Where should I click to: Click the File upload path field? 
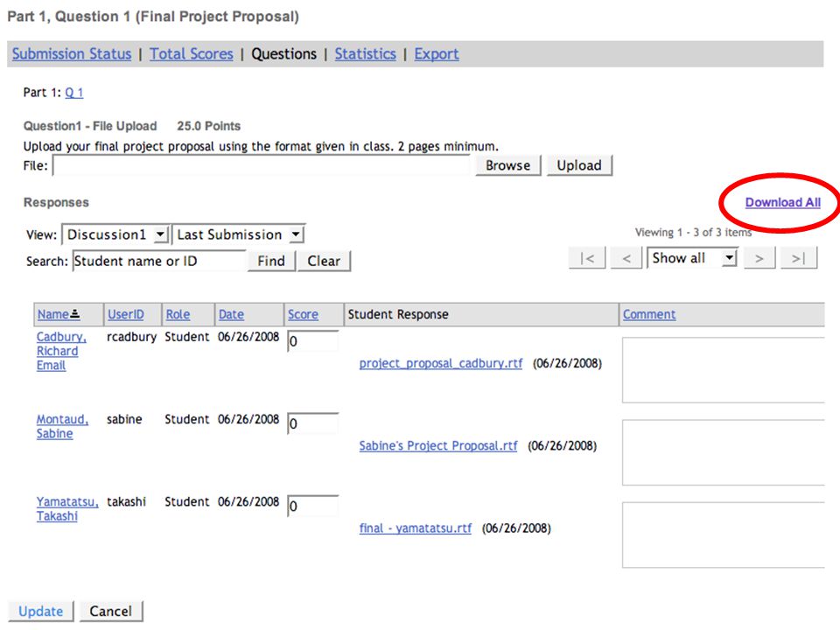(x=262, y=165)
